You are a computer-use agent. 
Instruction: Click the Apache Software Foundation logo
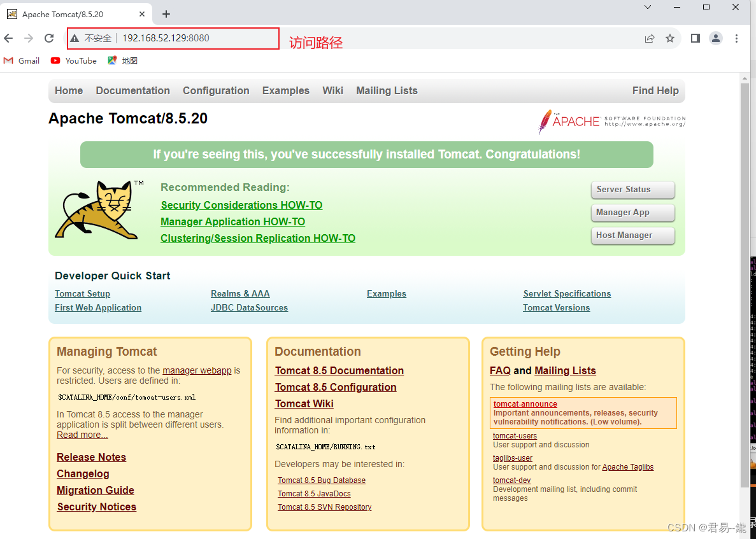611,122
